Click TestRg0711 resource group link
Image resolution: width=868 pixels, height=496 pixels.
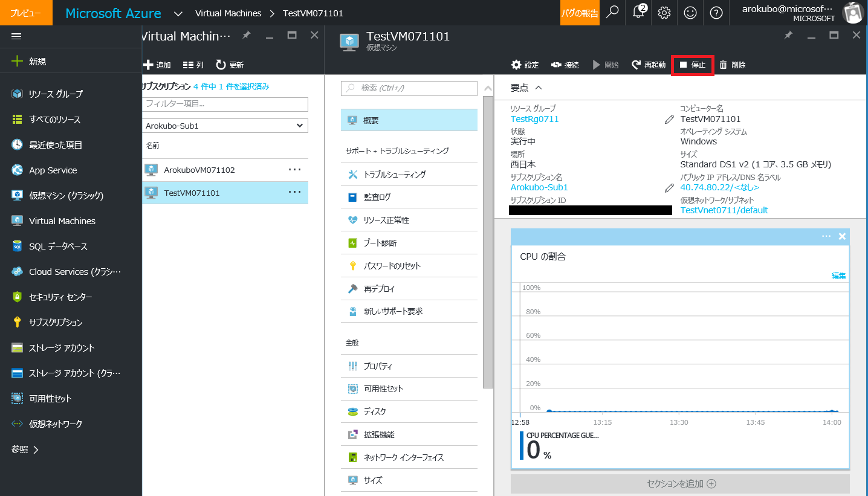534,119
